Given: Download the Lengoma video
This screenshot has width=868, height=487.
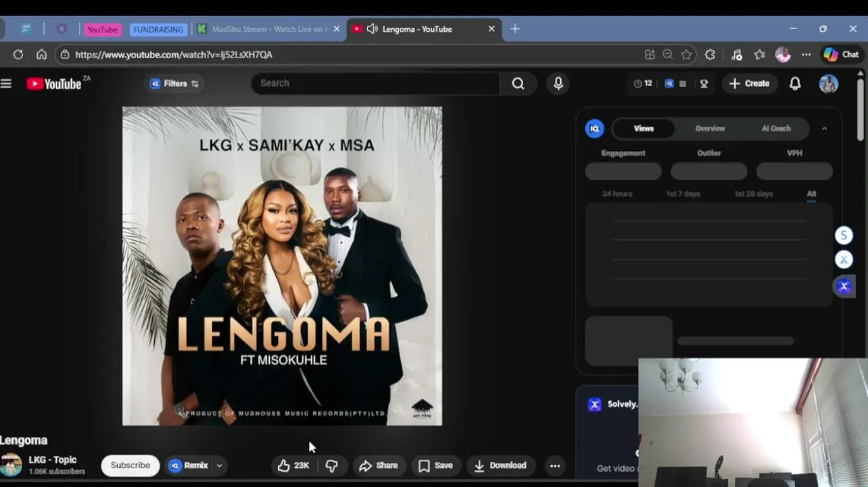Looking at the screenshot, I should 501,465.
